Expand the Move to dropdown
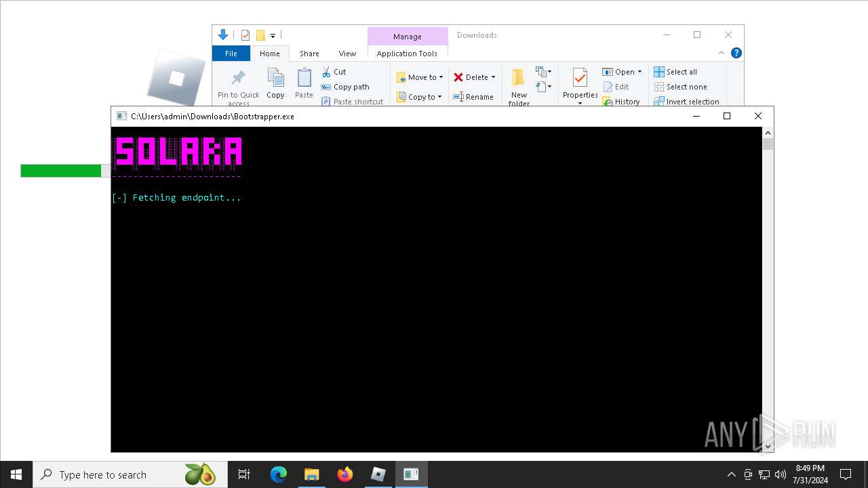 pos(441,77)
